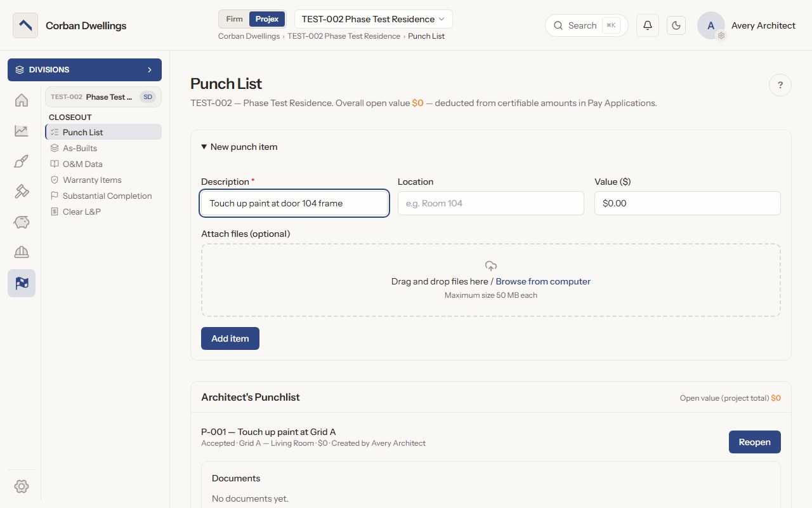Click the Architect's Punchlist heading
This screenshot has height=508, width=812.
pos(251,397)
